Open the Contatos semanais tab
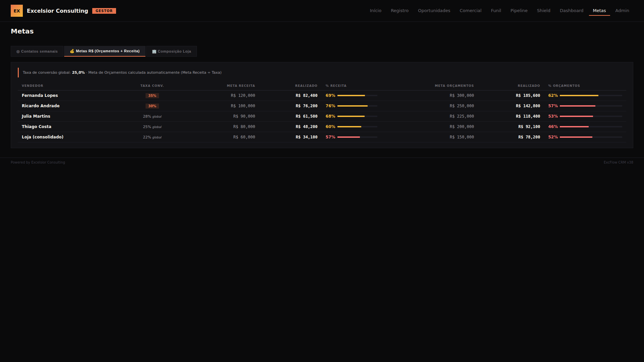 (37, 51)
